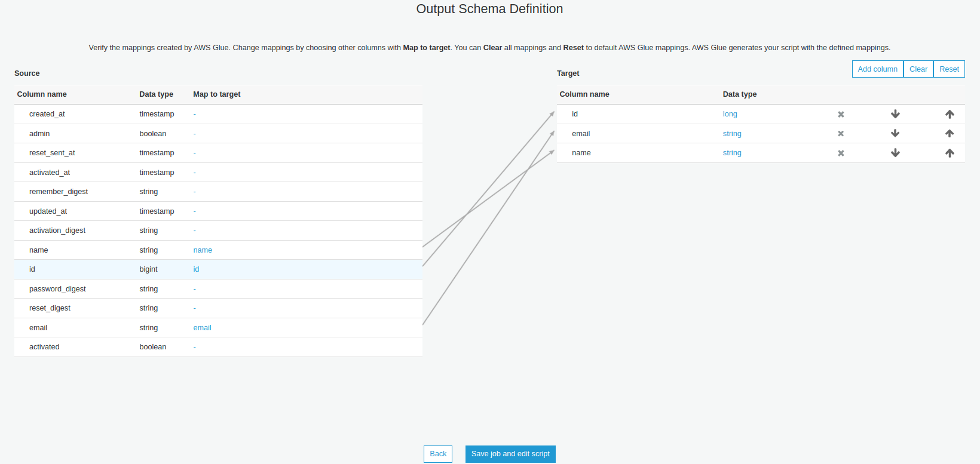Click the up arrow for id column

click(950, 114)
